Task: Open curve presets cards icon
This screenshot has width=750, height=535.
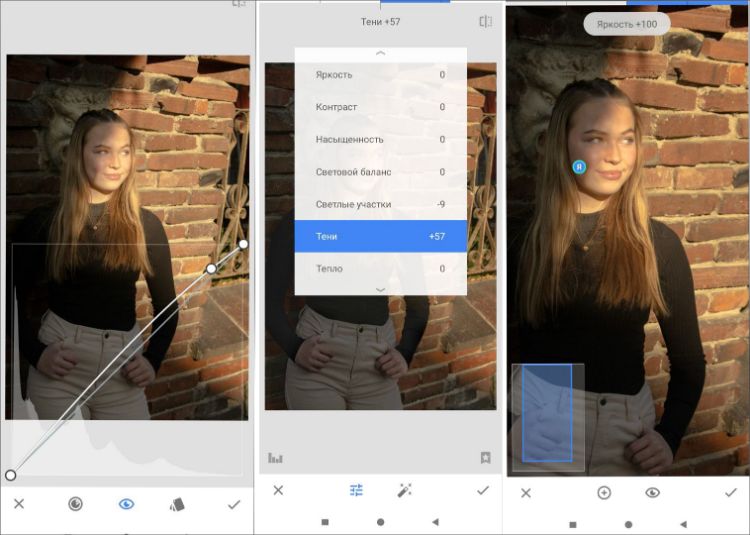Action: 178,504
